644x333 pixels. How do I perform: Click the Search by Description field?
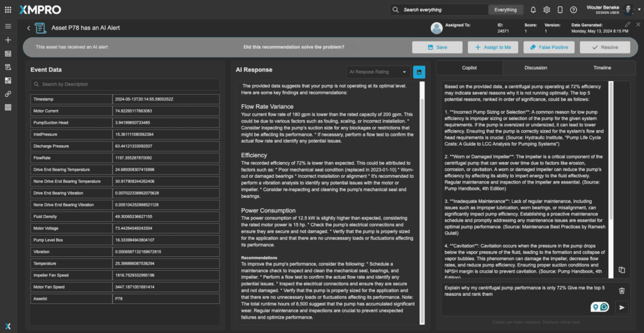(125, 84)
